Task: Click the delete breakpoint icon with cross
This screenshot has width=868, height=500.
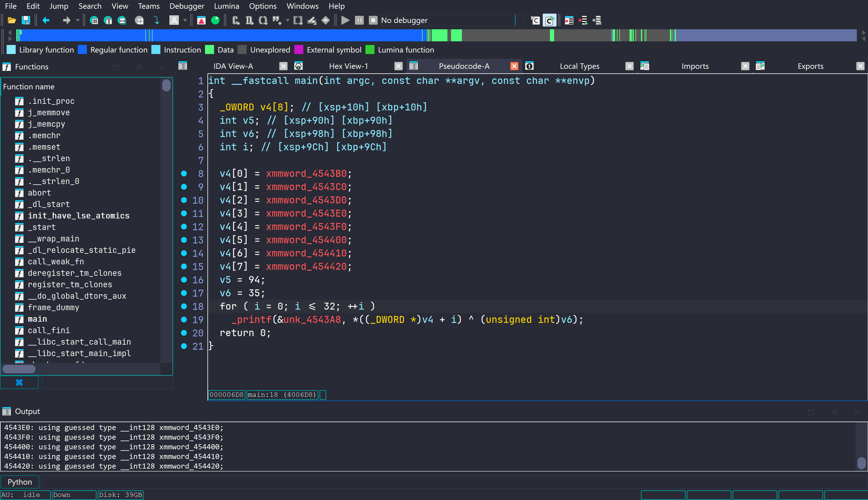Action: pos(597,21)
